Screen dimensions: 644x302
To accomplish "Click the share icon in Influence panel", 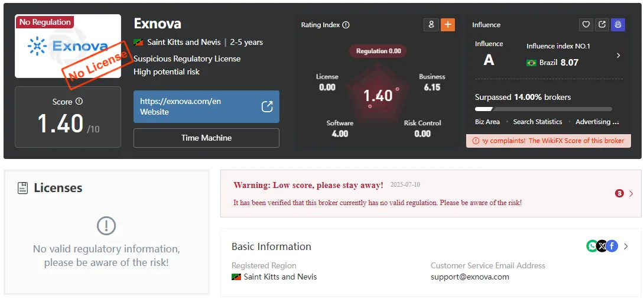I will click(x=601, y=25).
